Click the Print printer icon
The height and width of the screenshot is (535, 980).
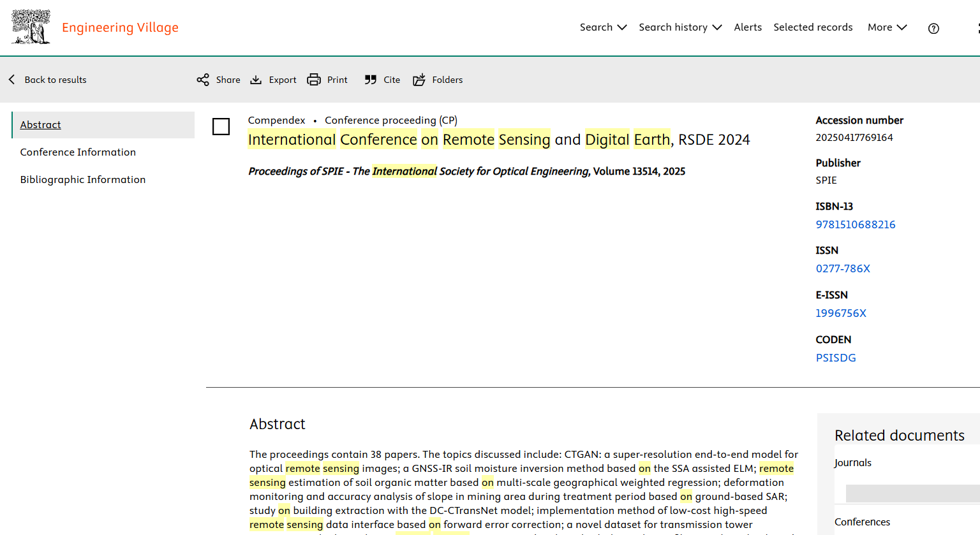(314, 80)
